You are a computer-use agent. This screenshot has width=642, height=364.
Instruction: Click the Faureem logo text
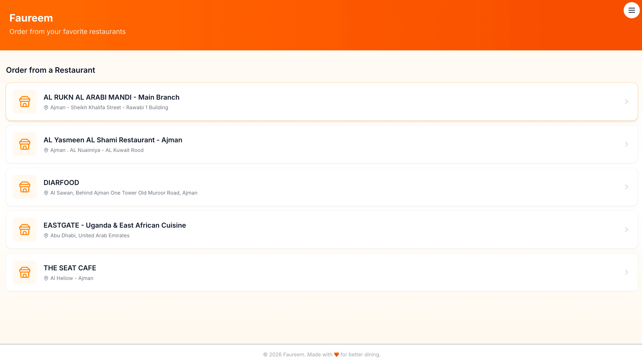[31, 18]
